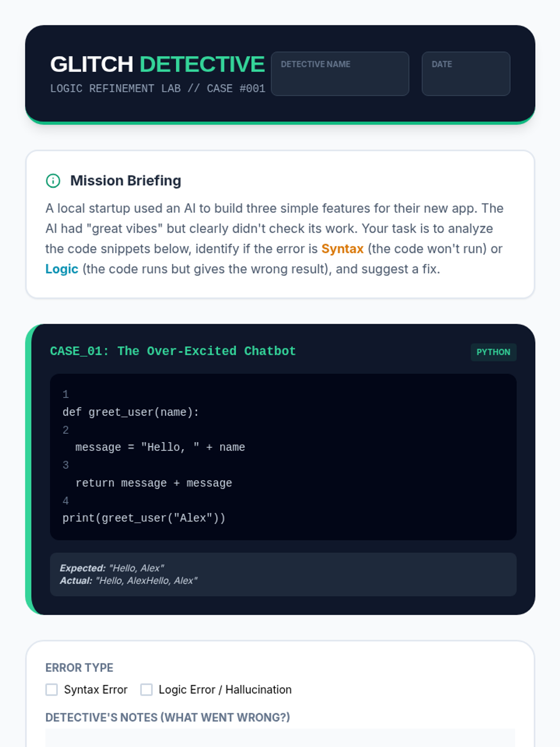Click the Expected output text

pos(112,568)
